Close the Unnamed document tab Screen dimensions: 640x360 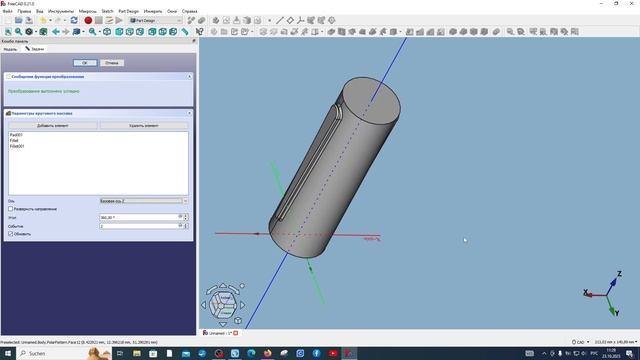[236, 333]
